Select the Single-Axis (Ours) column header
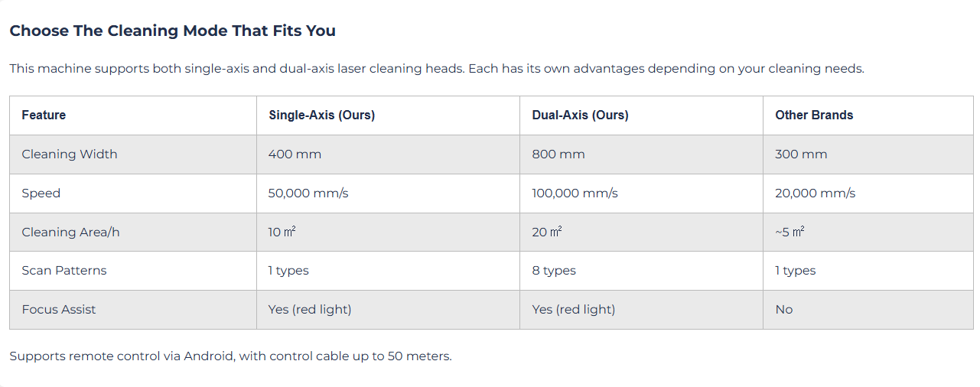The width and height of the screenshot is (980, 387). click(x=321, y=115)
